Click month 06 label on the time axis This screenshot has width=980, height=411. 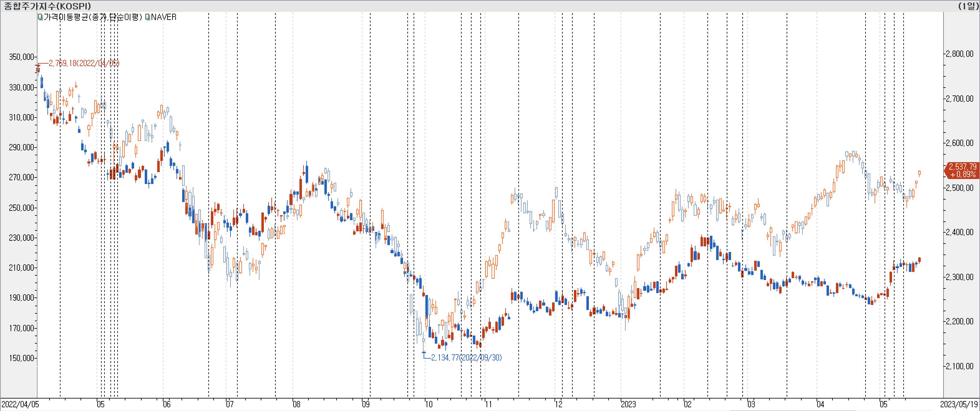[167, 404]
